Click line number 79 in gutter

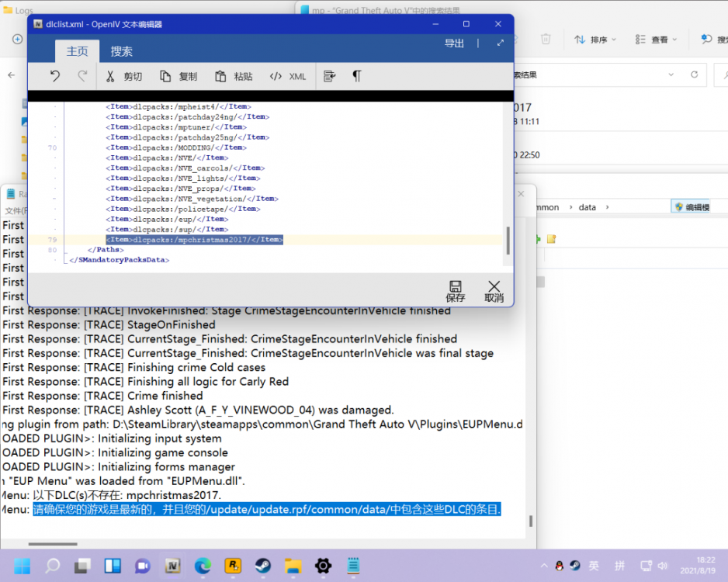[x=52, y=240]
